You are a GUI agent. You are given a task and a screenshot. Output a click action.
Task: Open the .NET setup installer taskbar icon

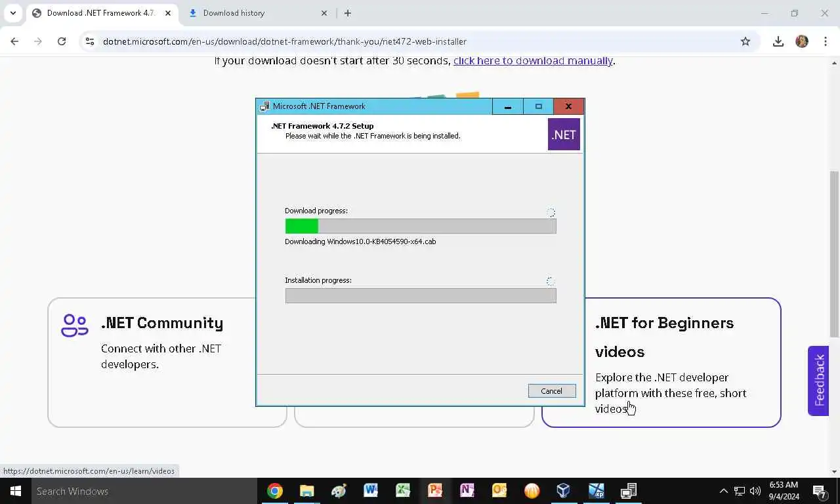pyautogui.click(x=628, y=491)
